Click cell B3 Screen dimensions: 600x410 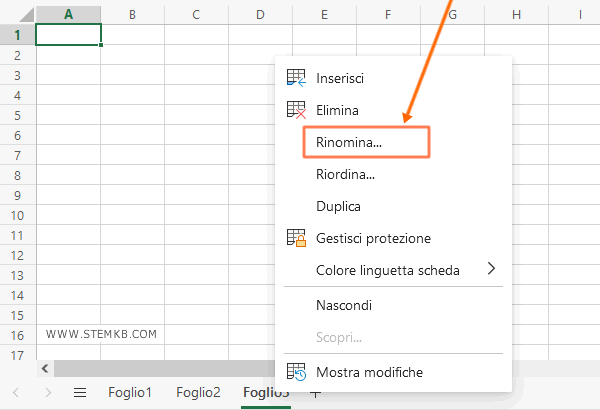[132, 75]
